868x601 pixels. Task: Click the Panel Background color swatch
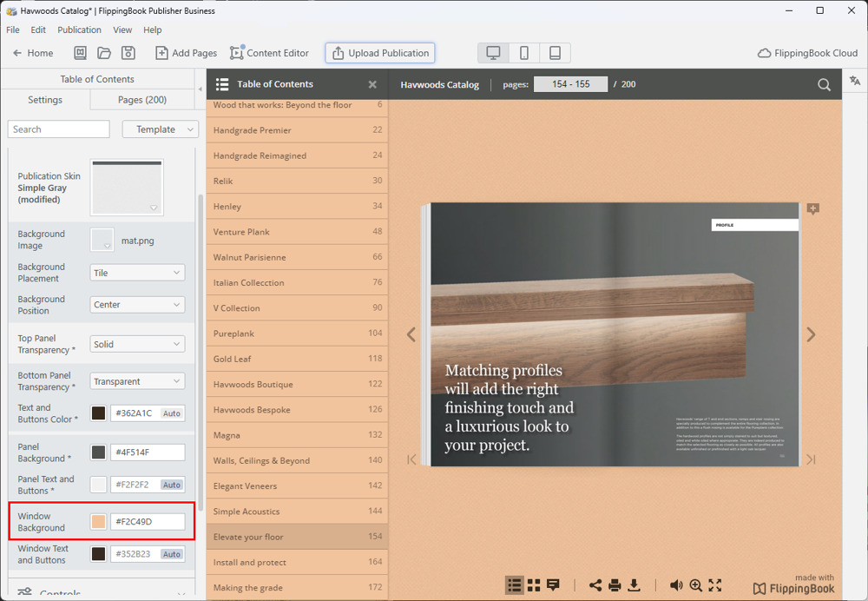(x=99, y=452)
